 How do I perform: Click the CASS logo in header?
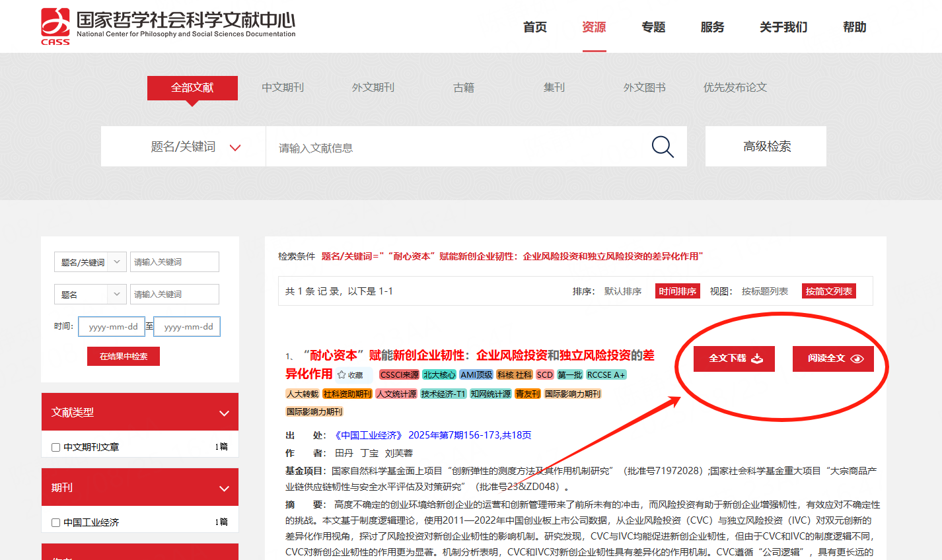pos(55,26)
